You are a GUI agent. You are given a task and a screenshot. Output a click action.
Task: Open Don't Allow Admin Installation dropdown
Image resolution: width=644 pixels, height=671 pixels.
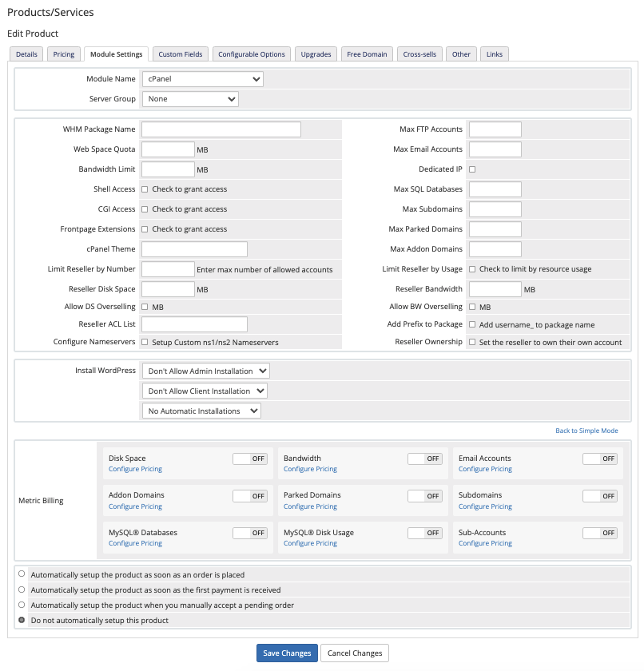pos(206,371)
